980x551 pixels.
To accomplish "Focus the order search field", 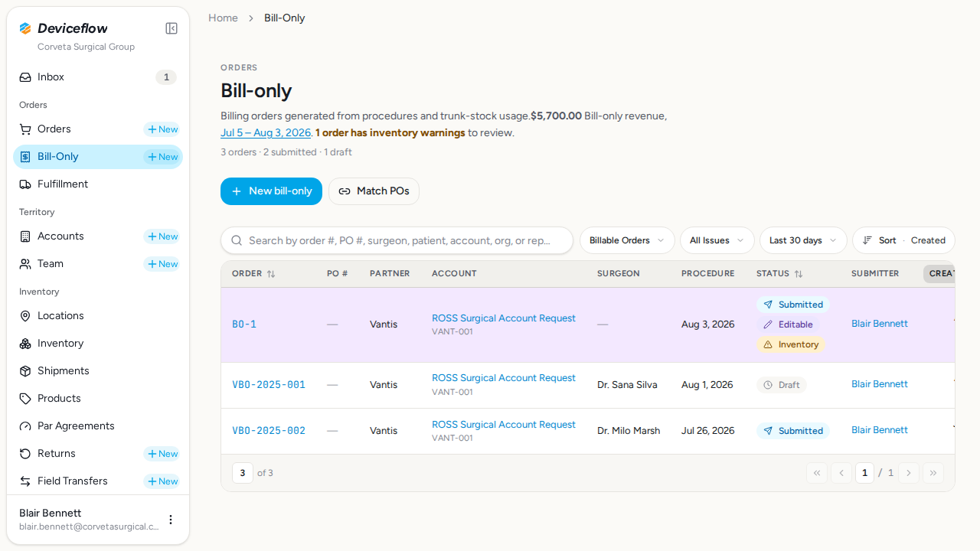I will tap(397, 240).
